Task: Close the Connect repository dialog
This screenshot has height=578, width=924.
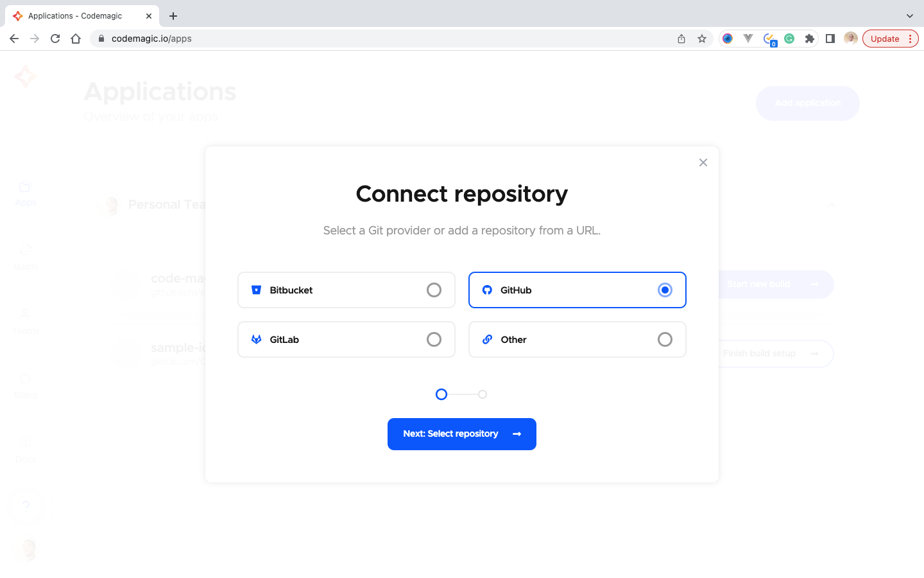Action: (x=703, y=162)
